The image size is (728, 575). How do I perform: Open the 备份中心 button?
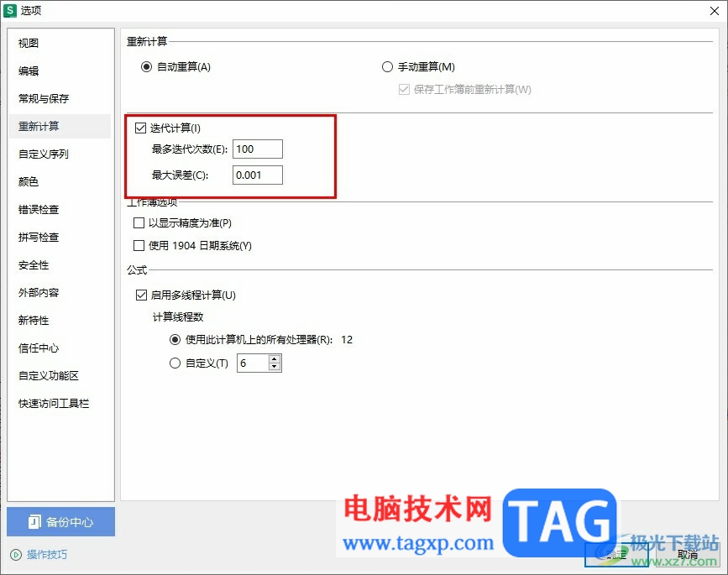click(60, 521)
